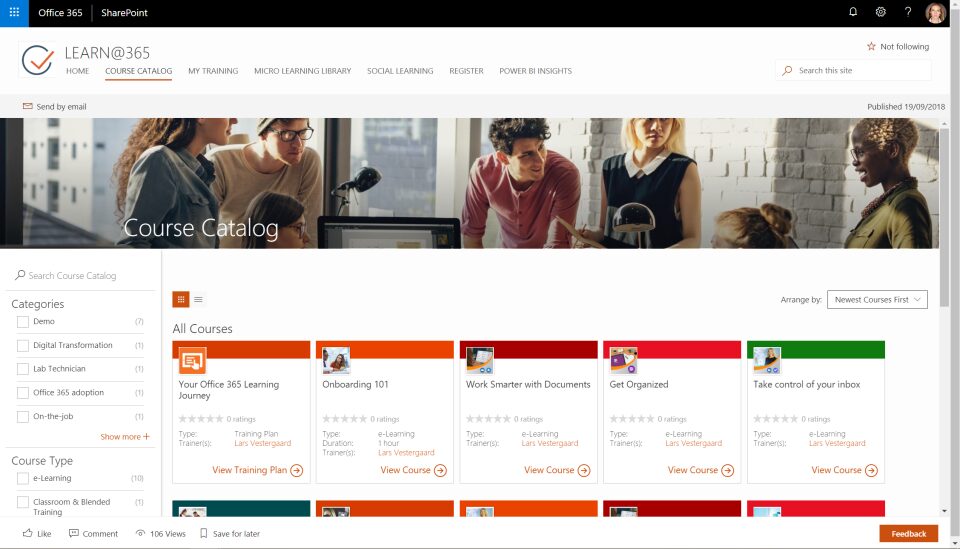
Task: Click the Like thumbs-up icon
Action: (28, 533)
